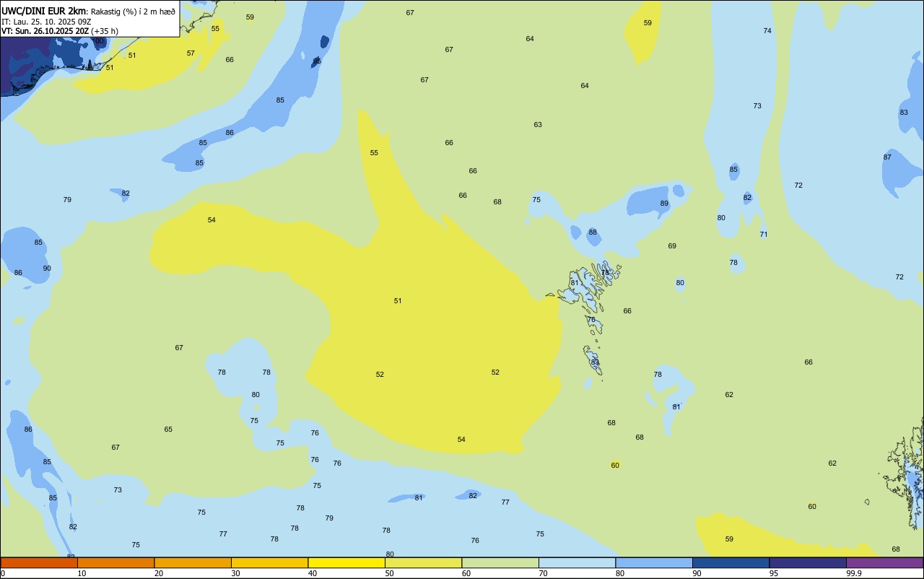The height and width of the screenshot is (579, 924).
Task: Click the '(+35 h)' forecast offset text
Action: [105, 31]
